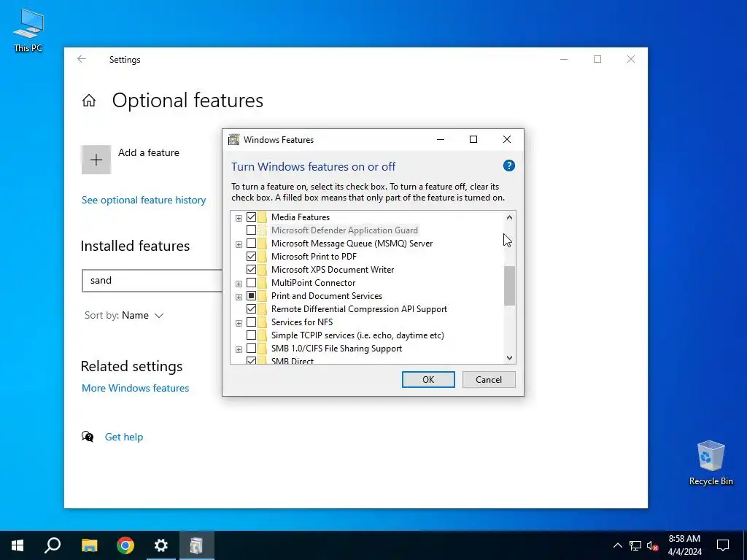Check SMB 1.0/CIFS File Sharing Support checkbox

[x=251, y=349]
